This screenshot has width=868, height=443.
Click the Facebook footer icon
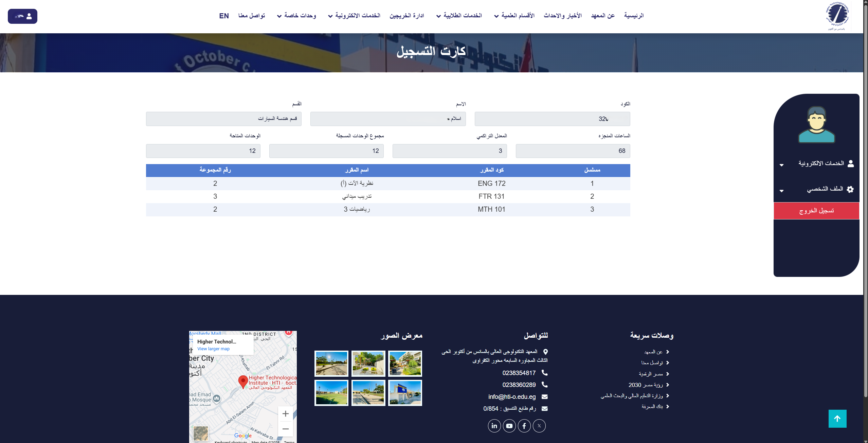pyautogui.click(x=524, y=426)
